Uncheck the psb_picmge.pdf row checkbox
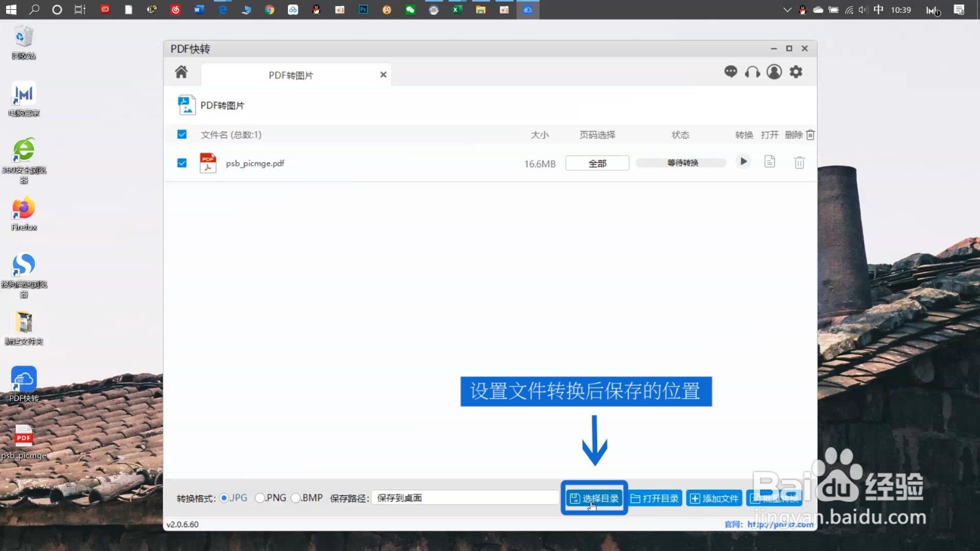Viewport: 980px width, 551px height. (x=182, y=163)
